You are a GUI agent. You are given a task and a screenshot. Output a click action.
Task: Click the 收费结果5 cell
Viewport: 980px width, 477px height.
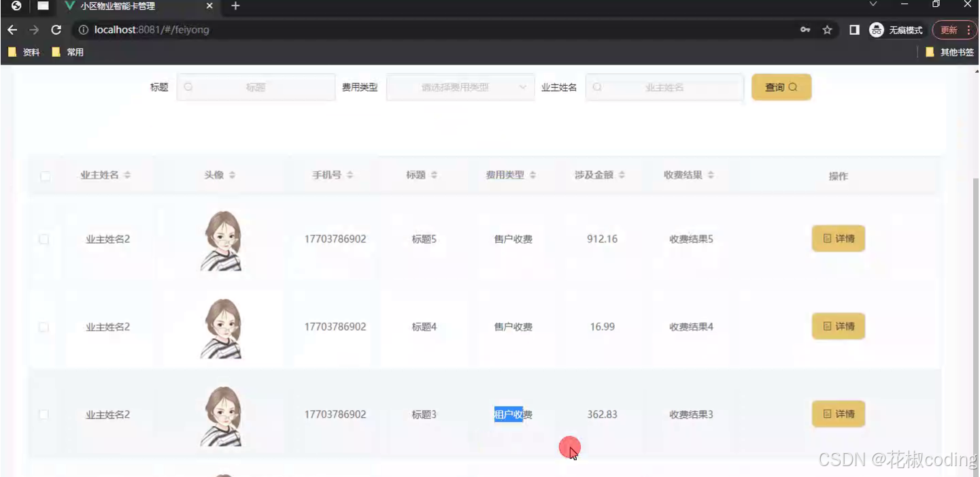691,239
